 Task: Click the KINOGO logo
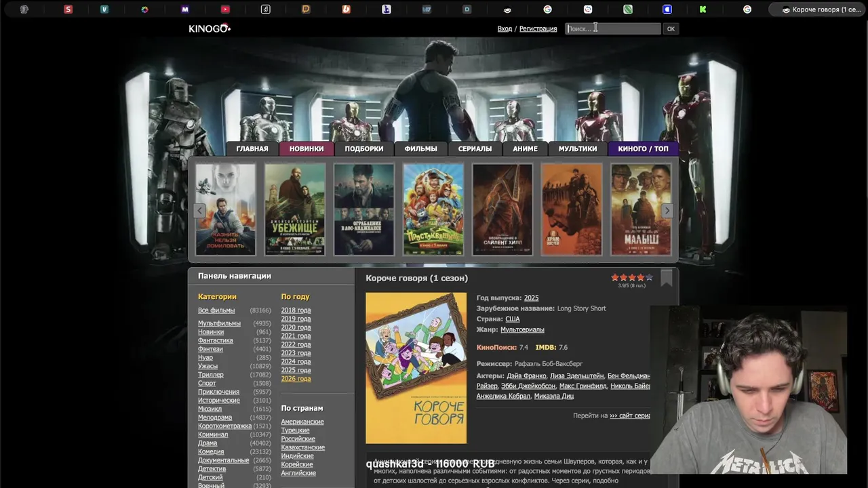point(210,28)
